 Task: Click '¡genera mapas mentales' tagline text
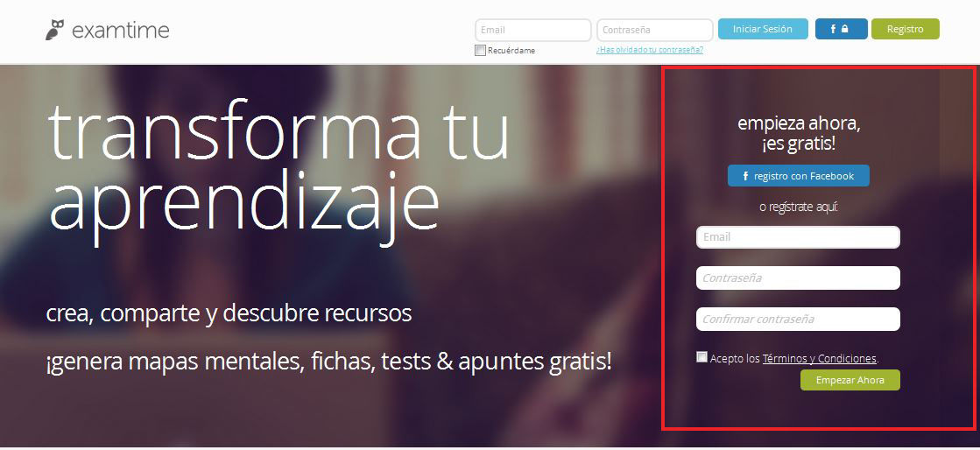click(x=328, y=361)
